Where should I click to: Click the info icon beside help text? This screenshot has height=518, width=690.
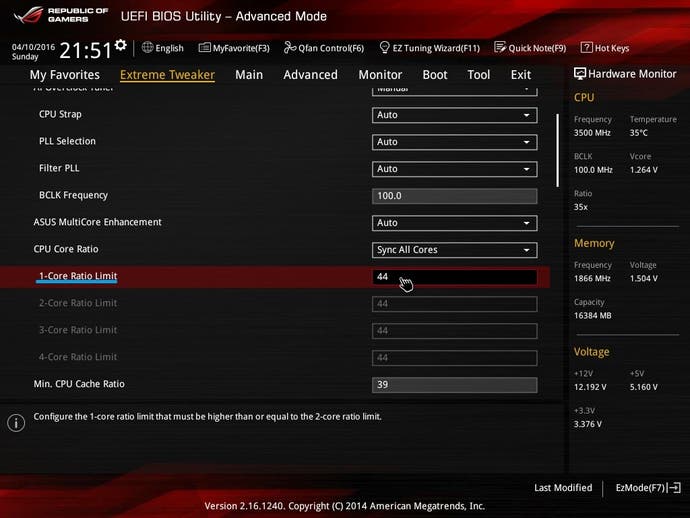[x=16, y=423]
